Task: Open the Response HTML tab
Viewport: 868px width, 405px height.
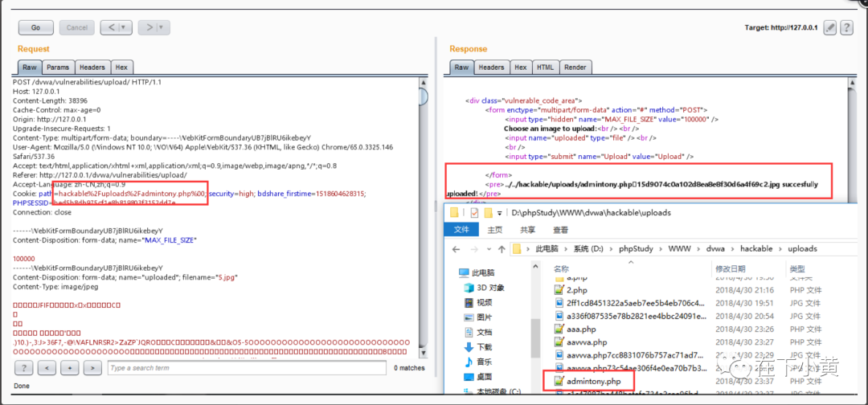Action: [x=545, y=67]
